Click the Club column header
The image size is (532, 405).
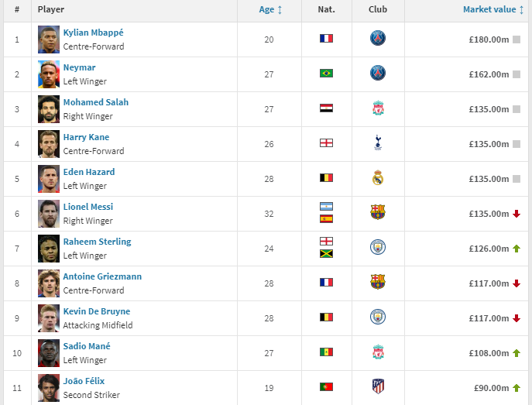[378, 10]
